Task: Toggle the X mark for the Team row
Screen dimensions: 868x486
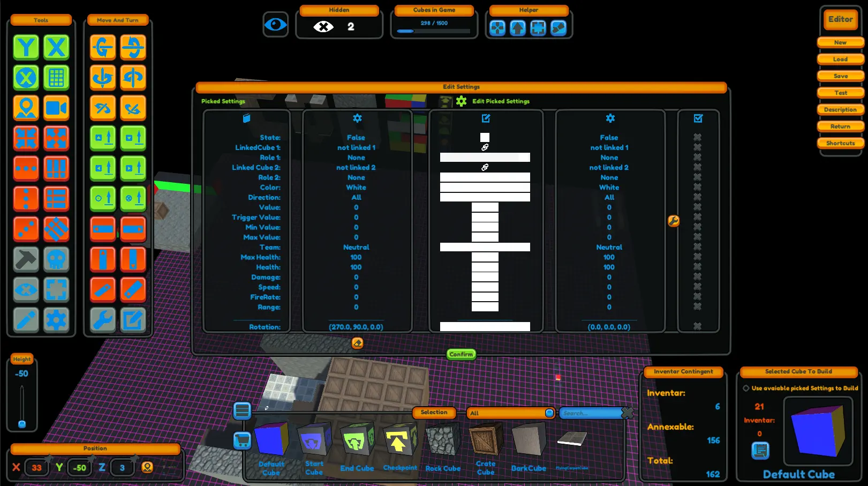Action: (x=697, y=247)
